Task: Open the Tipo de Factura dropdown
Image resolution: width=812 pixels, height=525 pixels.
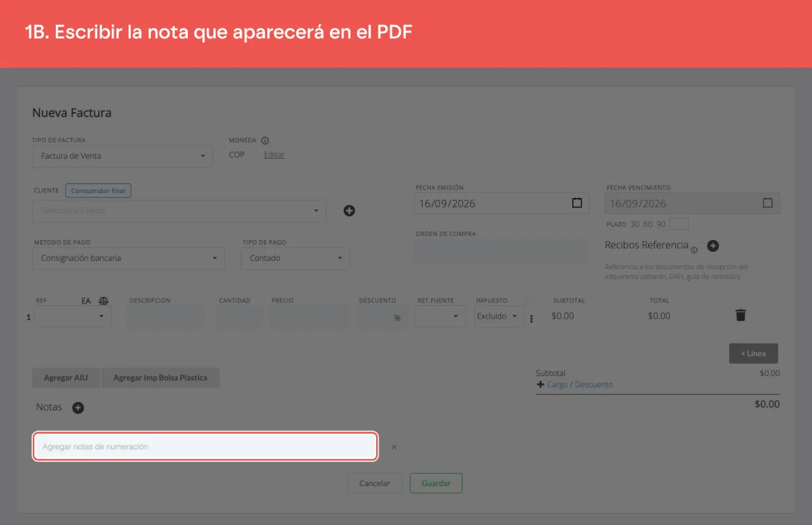Action: point(122,156)
